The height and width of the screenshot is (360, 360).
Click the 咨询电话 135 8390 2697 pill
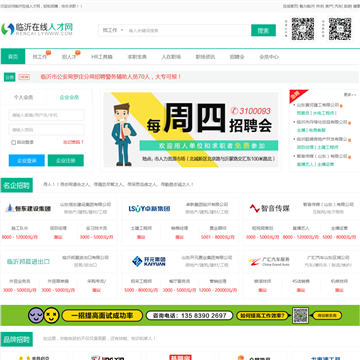[x=190, y=315]
